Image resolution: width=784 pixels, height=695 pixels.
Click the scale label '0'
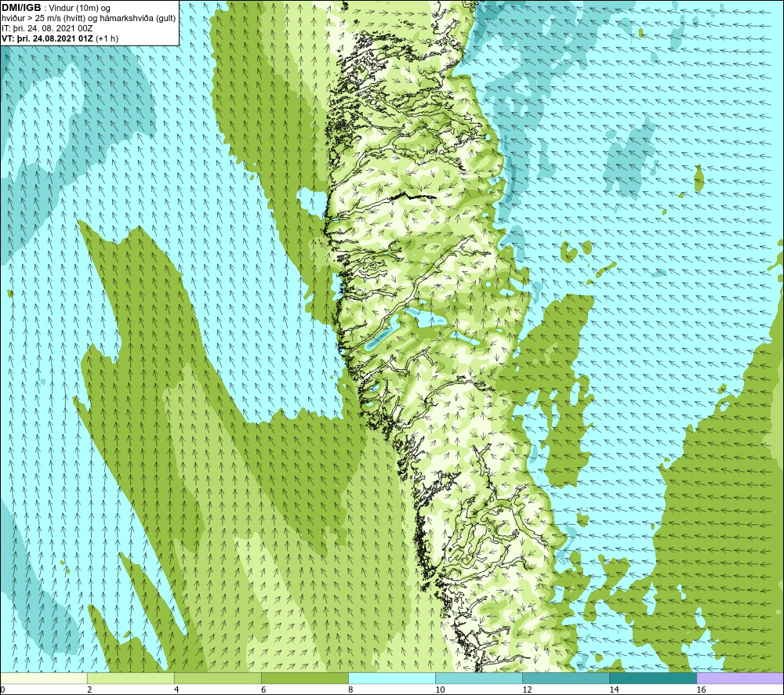click(x=2, y=690)
